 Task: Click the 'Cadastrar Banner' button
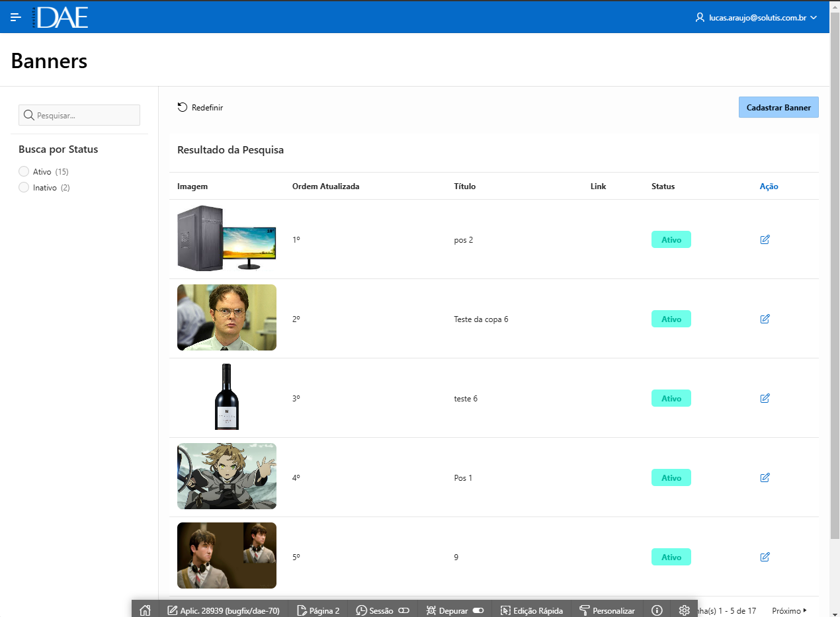[778, 107]
